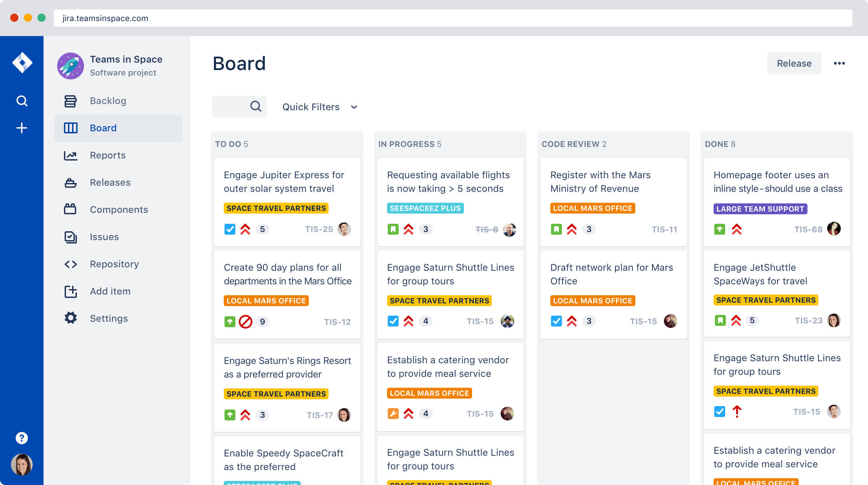The height and width of the screenshot is (485, 868).
Task: Click the three-dot menu button
Action: (x=840, y=63)
